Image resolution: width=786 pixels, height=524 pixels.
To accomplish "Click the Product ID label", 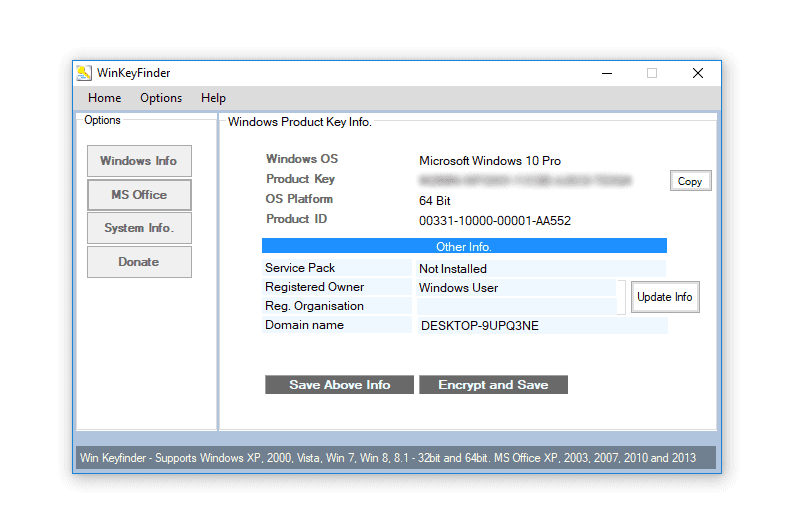I will 296,219.
